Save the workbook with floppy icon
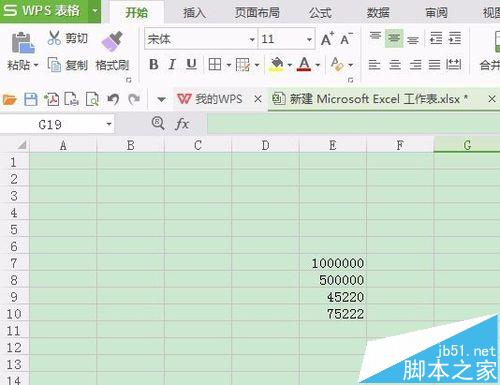The height and width of the screenshot is (385, 500). point(31,99)
